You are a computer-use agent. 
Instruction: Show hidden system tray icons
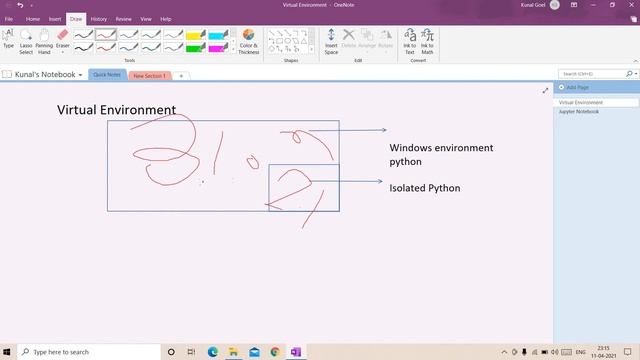504,352
